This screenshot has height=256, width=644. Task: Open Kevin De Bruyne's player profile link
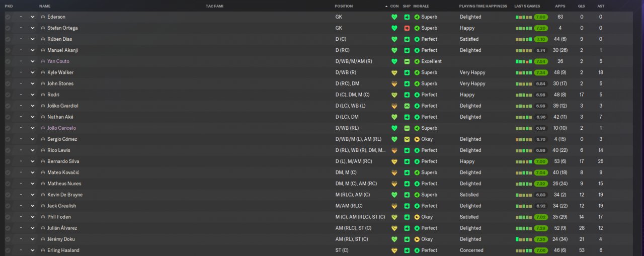(65, 195)
